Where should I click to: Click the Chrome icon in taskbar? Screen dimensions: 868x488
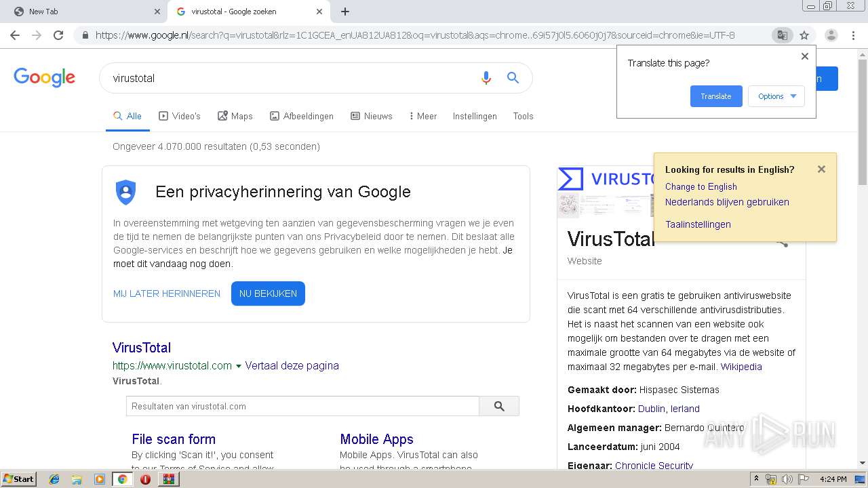coord(123,479)
